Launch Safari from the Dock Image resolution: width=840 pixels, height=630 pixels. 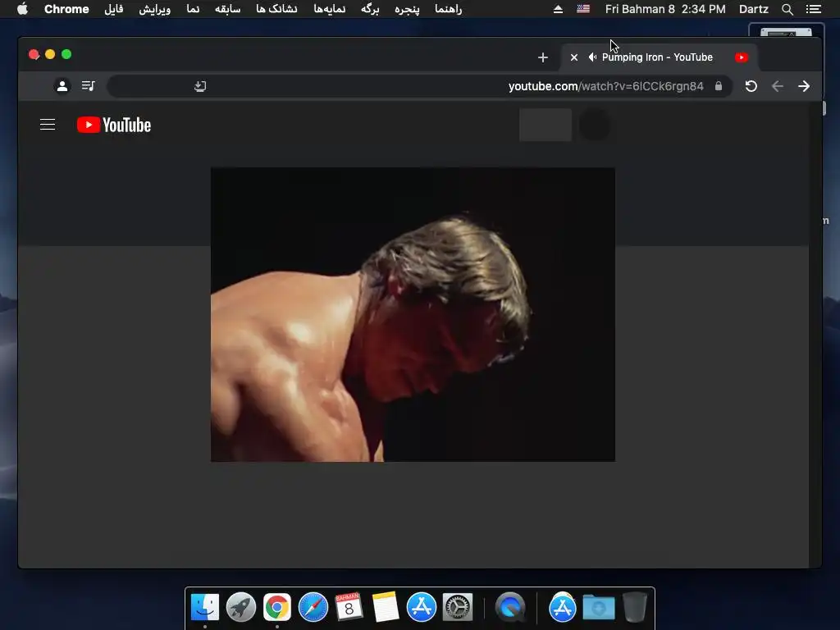313,607
